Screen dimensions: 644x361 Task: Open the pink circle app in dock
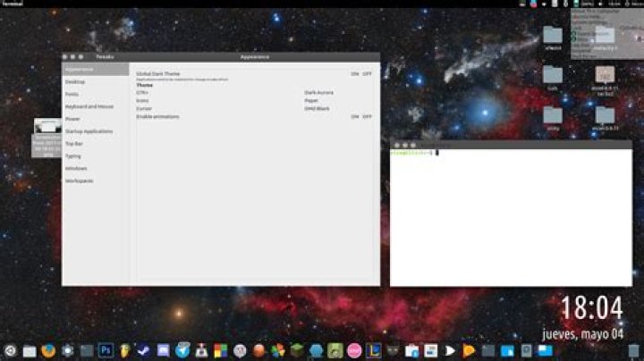(x=354, y=351)
